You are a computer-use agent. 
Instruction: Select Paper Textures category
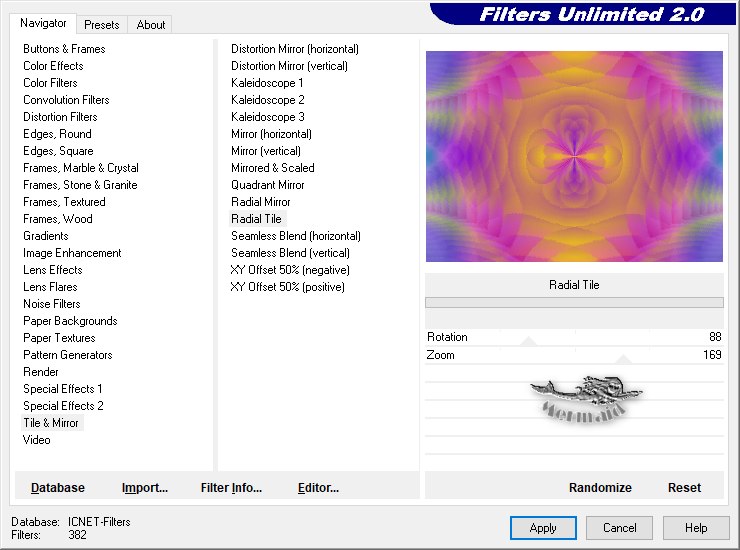[59, 338]
